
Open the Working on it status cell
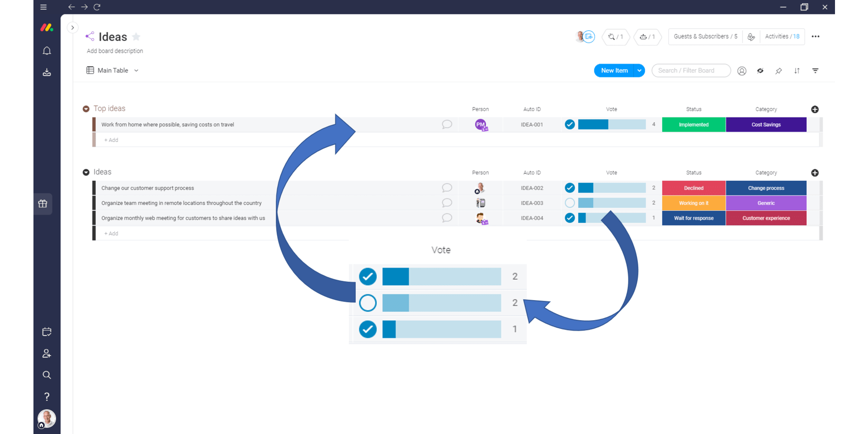(x=694, y=203)
